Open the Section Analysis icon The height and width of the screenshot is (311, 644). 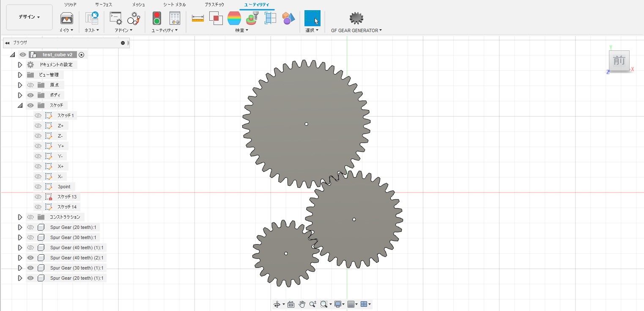point(271,18)
